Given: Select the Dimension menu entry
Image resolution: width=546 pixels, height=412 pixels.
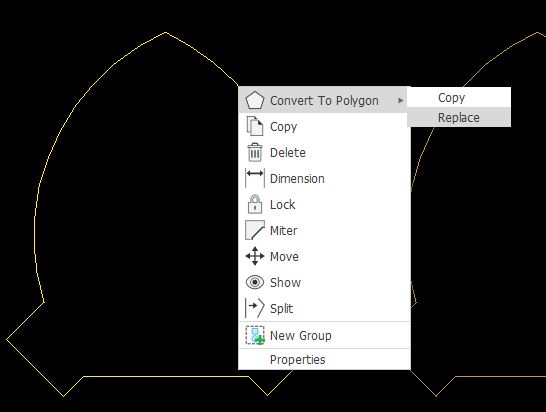Looking at the screenshot, I should click(x=324, y=178).
